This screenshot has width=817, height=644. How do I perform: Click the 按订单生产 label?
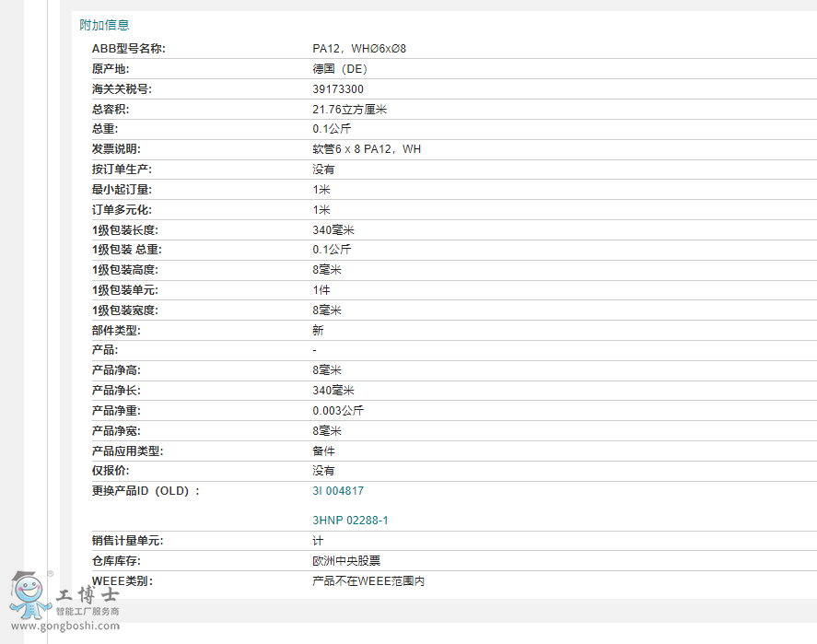click(x=122, y=170)
